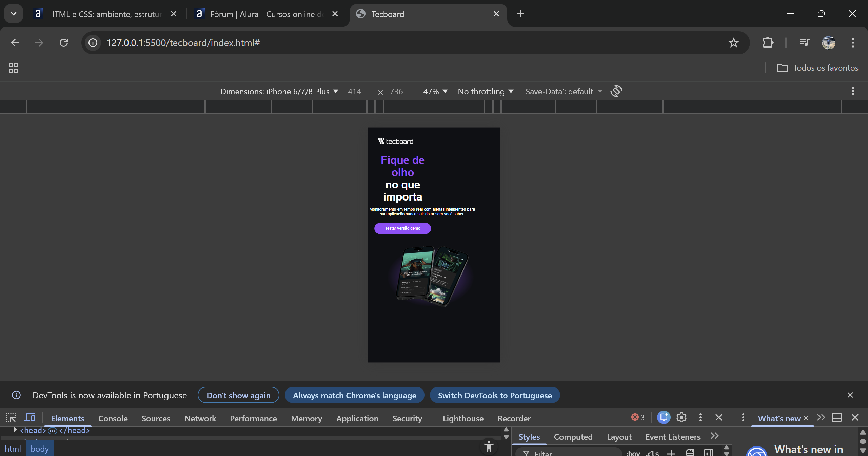868x456 pixels.
Task: Open DevTools settings gear
Action: pos(682,418)
